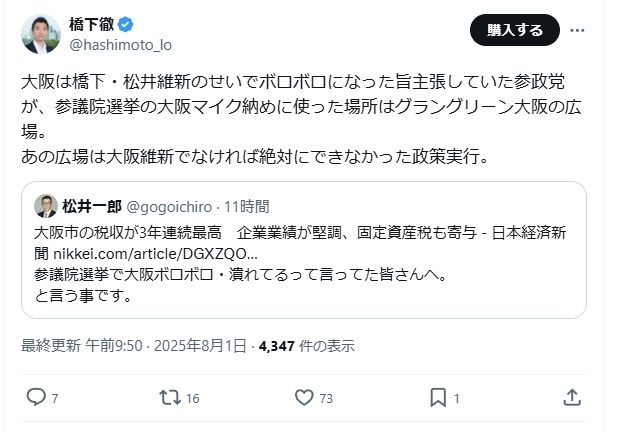Click the 橋下徹 display name
The height and width of the screenshot is (432, 617).
[92, 24]
